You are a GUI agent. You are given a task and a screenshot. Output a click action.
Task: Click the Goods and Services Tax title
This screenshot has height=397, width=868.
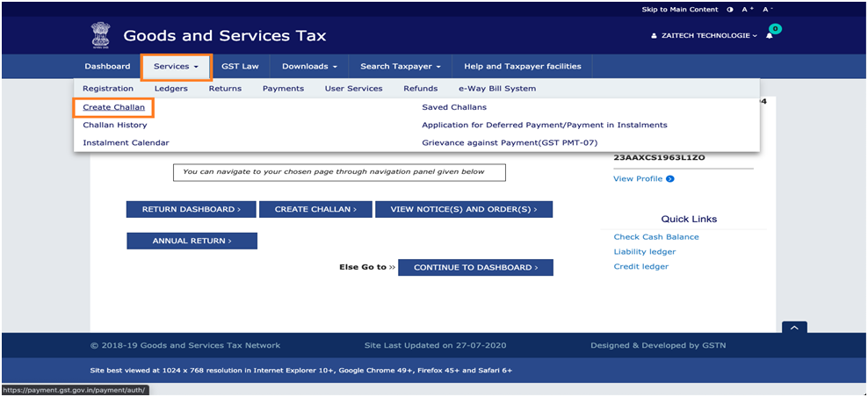click(225, 36)
